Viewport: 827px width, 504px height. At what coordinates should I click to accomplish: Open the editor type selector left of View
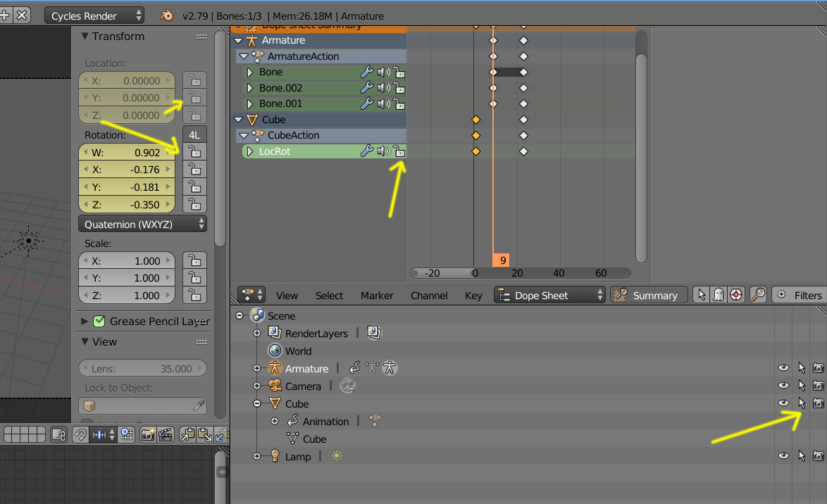251,295
